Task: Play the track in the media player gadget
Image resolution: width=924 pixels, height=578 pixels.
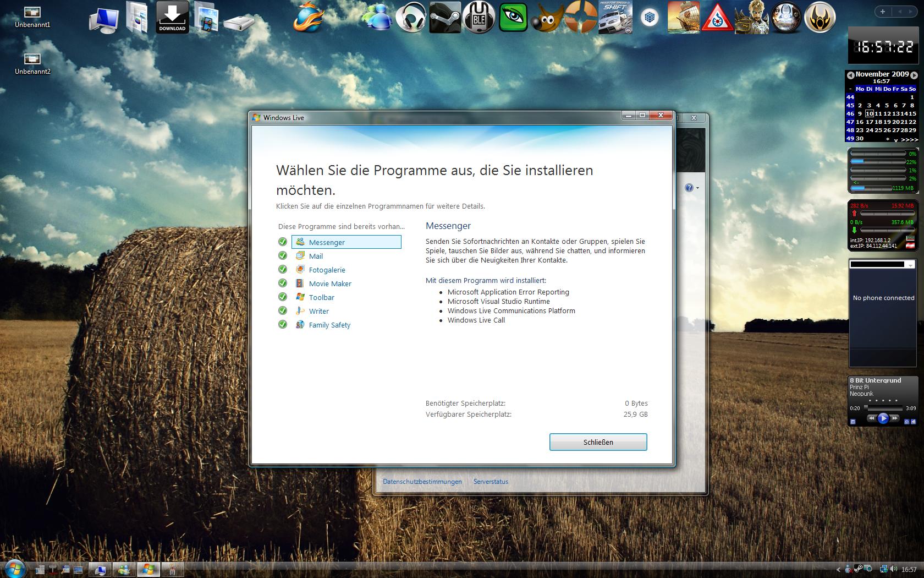Action: (883, 418)
